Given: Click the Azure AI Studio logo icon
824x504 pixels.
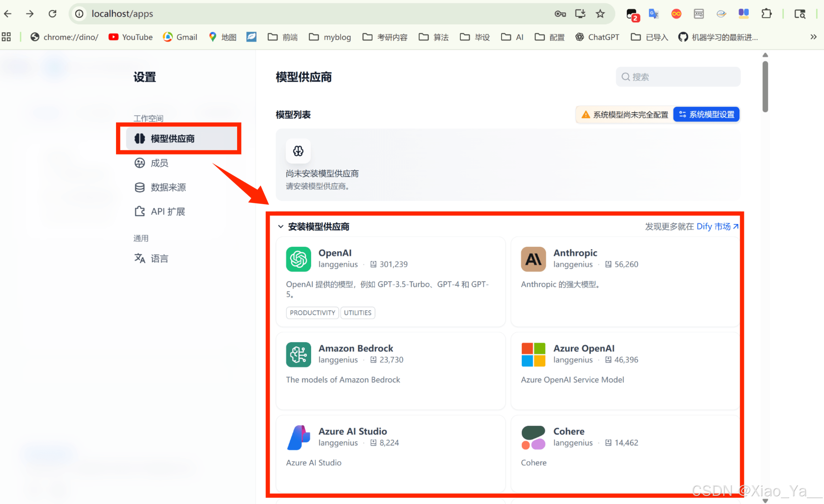Looking at the screenshot, I should click(x=298, y=437).
